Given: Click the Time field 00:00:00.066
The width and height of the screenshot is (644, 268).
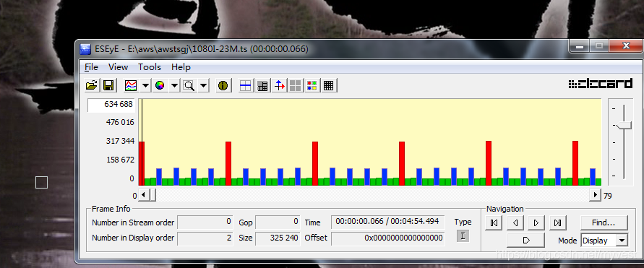Looking at the screenshot, I should (x=387, y=222).
